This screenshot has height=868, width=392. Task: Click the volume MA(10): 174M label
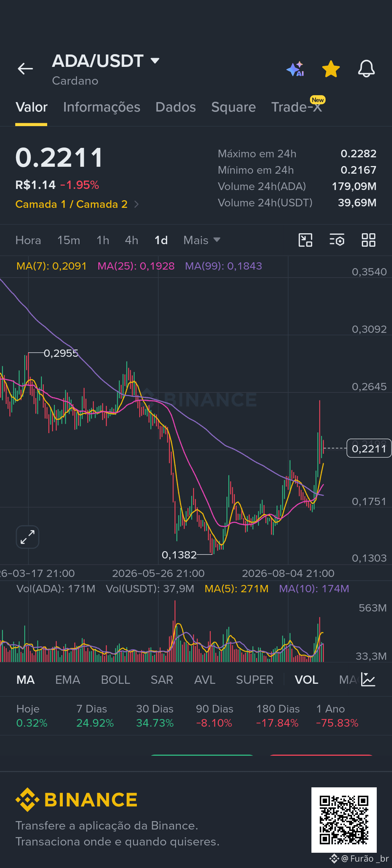pos(314,589)
